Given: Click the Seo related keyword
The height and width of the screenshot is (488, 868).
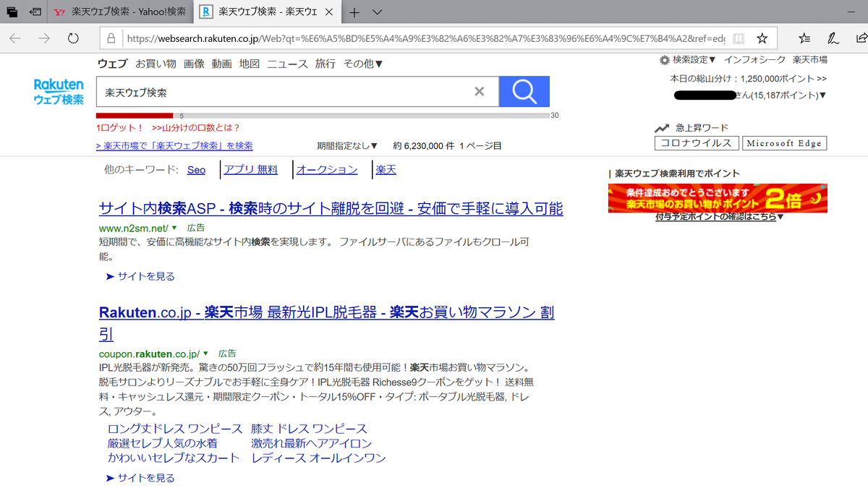Looking at the screenshot, I should [196, 170].
